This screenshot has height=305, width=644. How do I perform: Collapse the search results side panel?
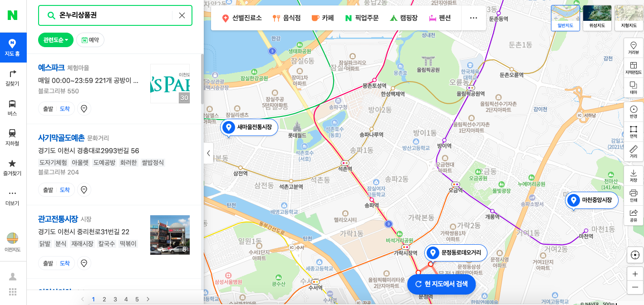[x=208, y=153]
